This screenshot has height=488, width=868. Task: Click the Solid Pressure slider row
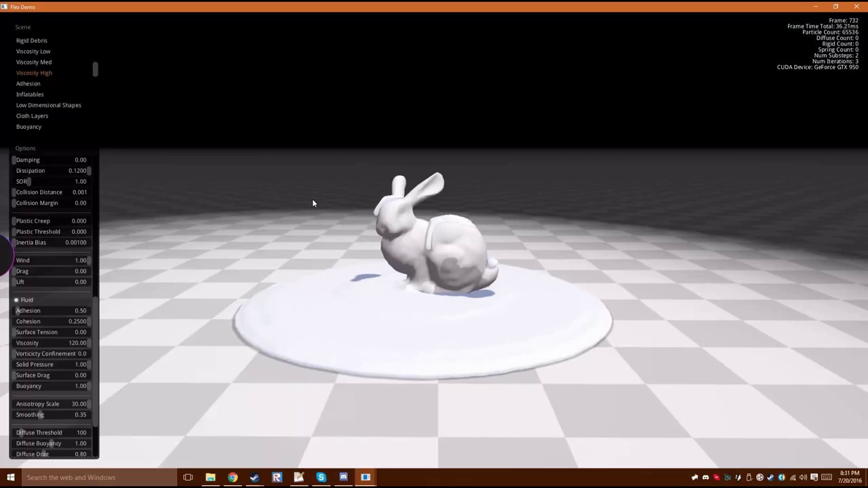click(x=52, y=365)
